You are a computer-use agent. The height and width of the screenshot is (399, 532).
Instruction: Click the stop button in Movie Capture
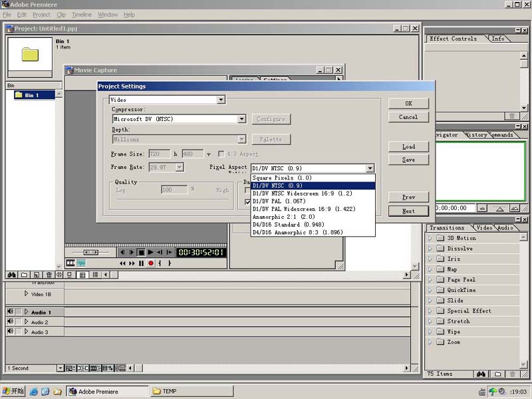coord(141,253)
